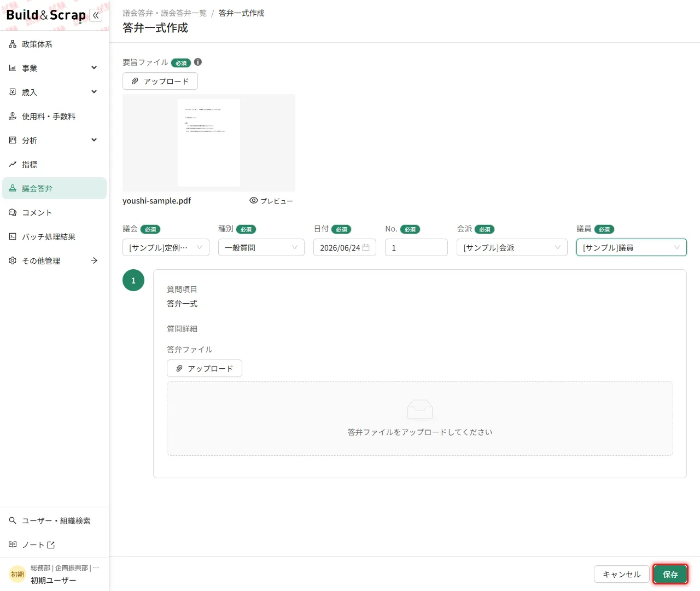Open 指標 in the sidebar

point(55,164)
